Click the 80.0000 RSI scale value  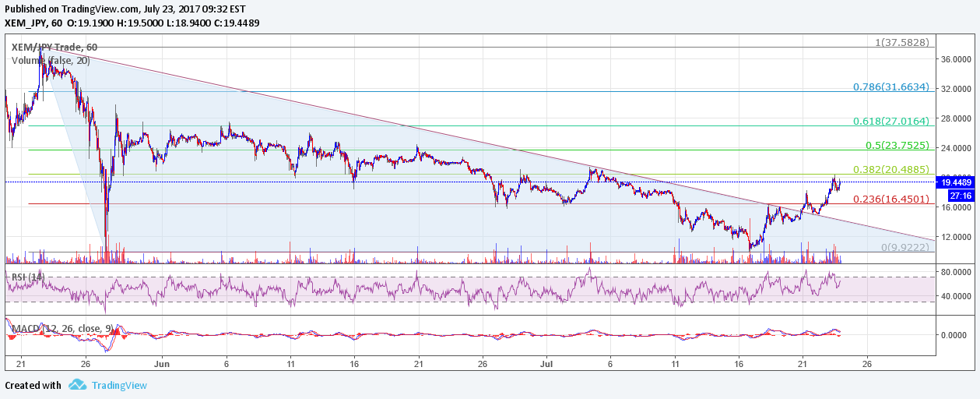point(957,273)
